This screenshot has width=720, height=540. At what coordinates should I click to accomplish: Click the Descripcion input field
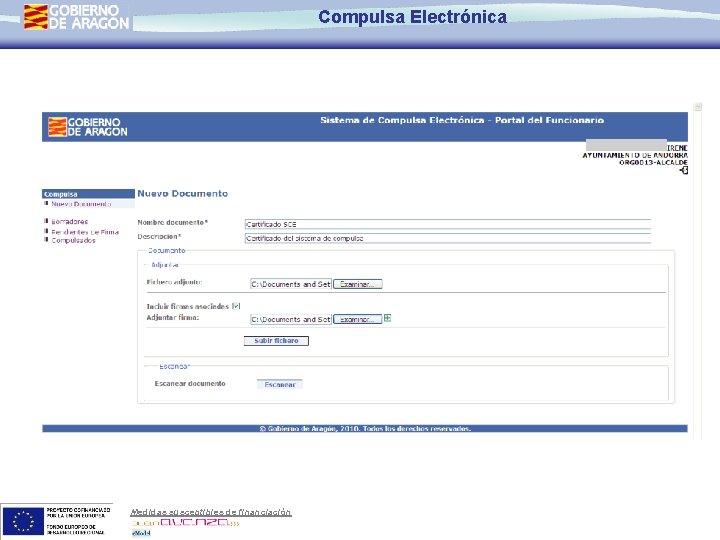coord(448,238)
